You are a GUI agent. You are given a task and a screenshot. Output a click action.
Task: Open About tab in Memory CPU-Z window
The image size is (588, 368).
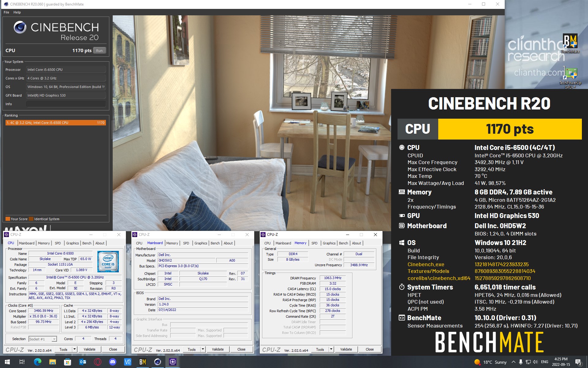point(356,243)
